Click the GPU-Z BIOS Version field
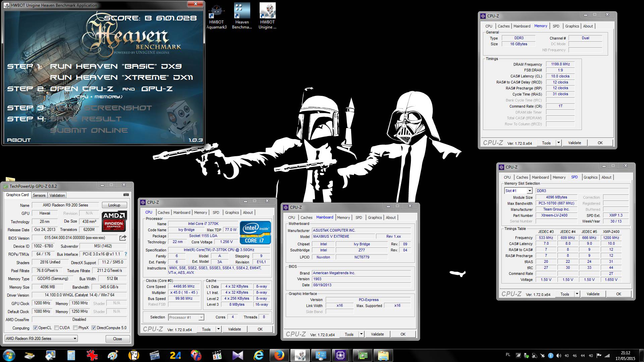Image resolution: width=644 pixels, height=362 pixels. pos(74,238)
